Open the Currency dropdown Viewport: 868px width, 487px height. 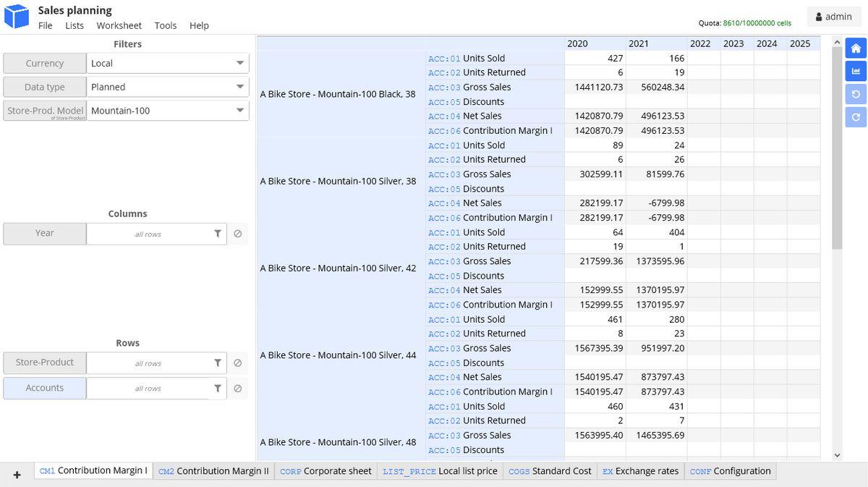tap(168, 63)
